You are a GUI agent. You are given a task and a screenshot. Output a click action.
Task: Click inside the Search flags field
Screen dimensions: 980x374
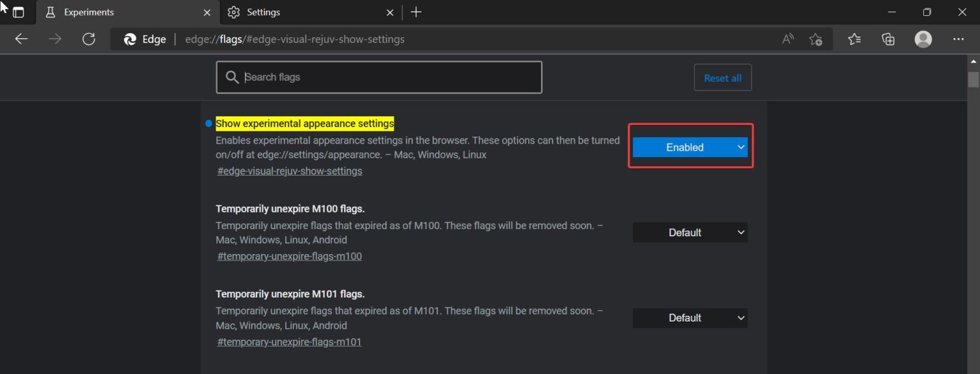(379, 77)
